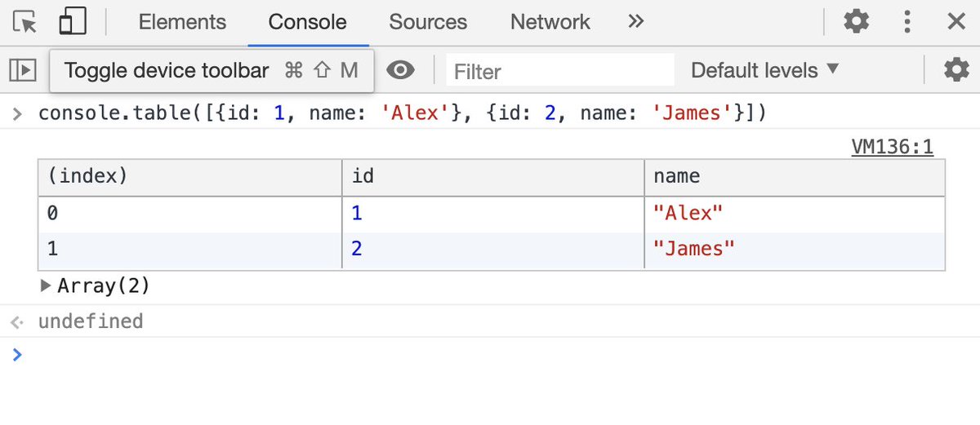Sort table by the name column header

click(x=794, y=176)
